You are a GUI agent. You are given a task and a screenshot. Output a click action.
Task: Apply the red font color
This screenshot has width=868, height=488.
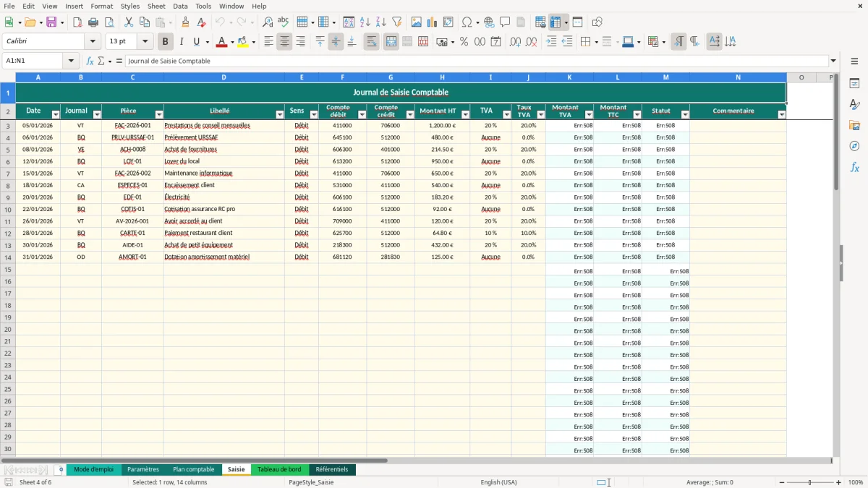point(221,42)
